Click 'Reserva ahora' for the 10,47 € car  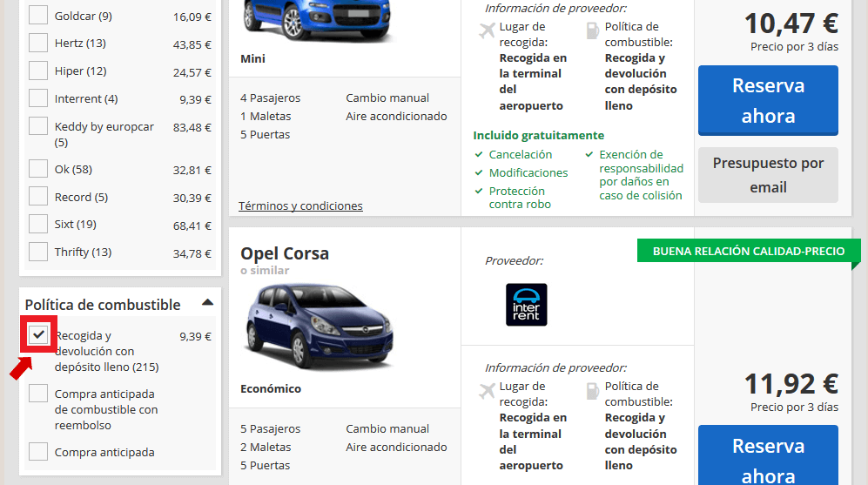click(x=768, y=100)
